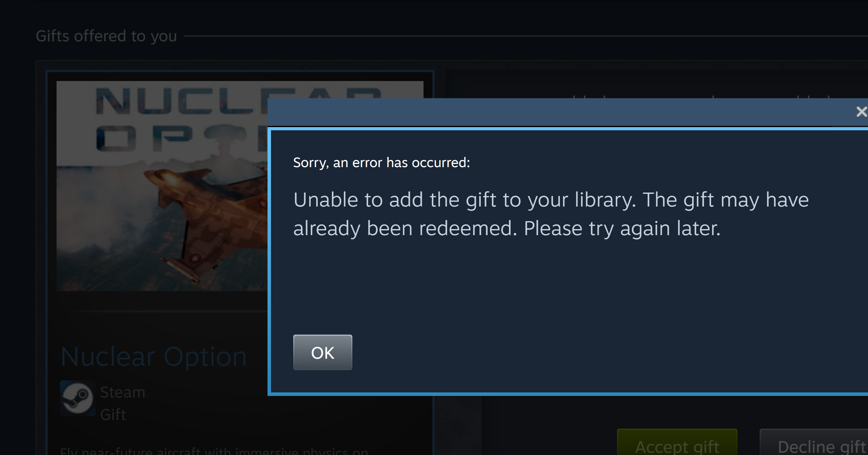Click the 'Unable to add the gift' message
Screen dimensions: 868x455
(551, 200)
